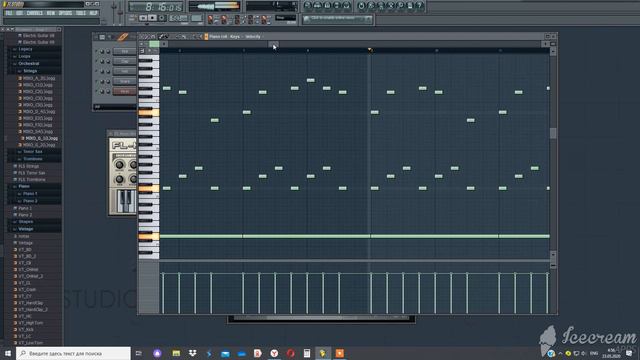Select the VT_Crash sample in browser

tap(27, 290)
